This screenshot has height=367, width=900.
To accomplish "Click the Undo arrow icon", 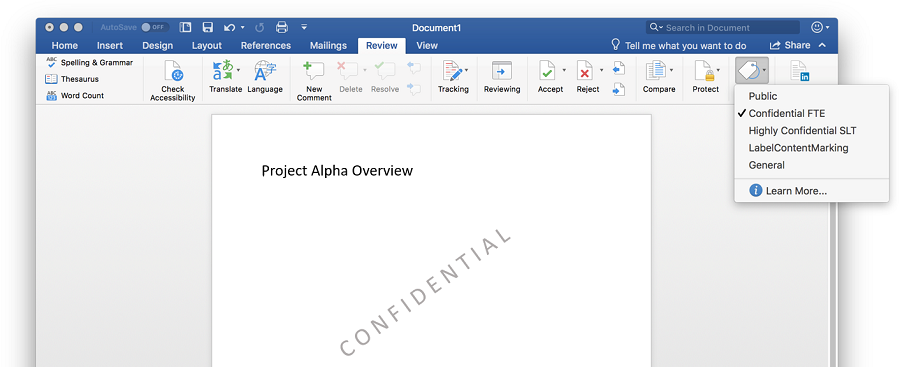I will [x=230, y=27].
